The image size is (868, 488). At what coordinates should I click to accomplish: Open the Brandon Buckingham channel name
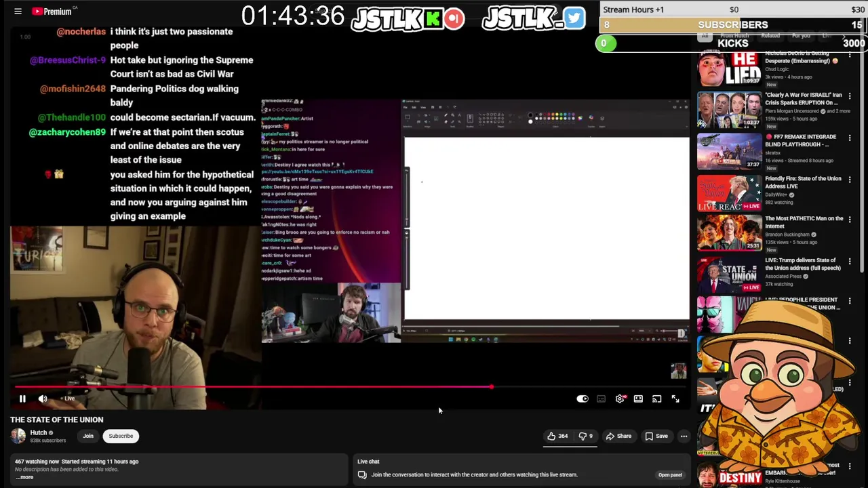788,235
